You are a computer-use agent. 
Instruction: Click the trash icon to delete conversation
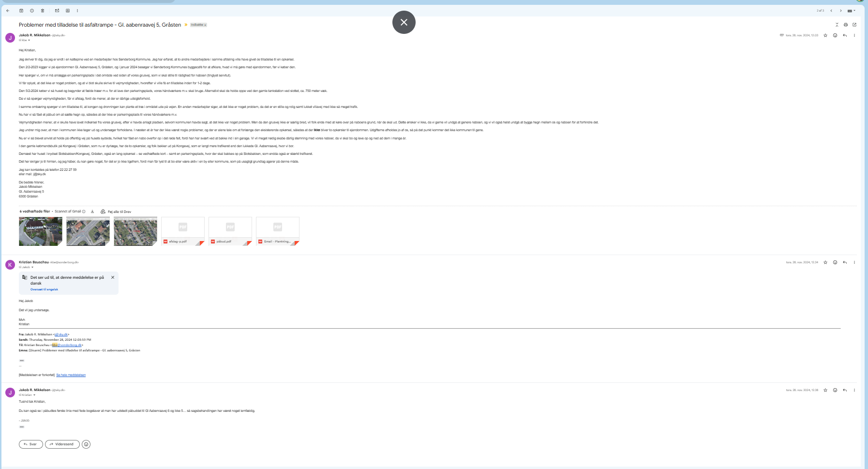click(x=43, y=11)
